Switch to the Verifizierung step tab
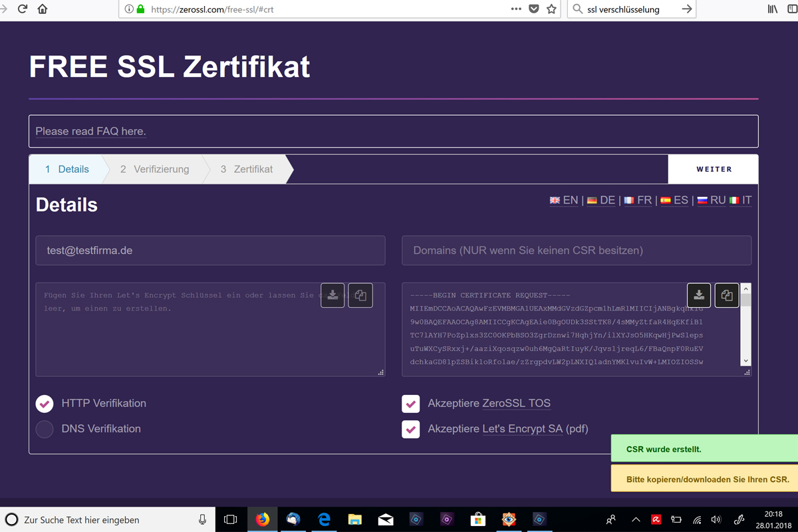Screen dimensions: 798x532 click(154, 170)
